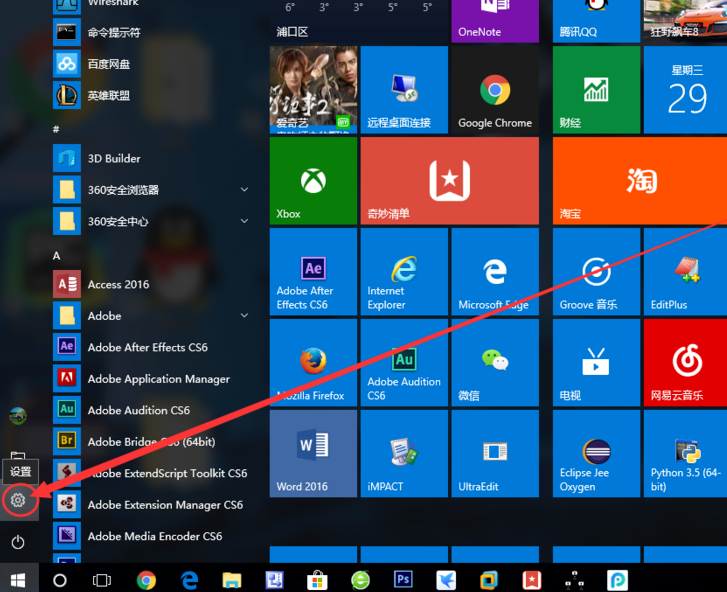Launch Photoshop from the taskbar
The height and width of the screenshot is (592, 727).
(403, 579)
